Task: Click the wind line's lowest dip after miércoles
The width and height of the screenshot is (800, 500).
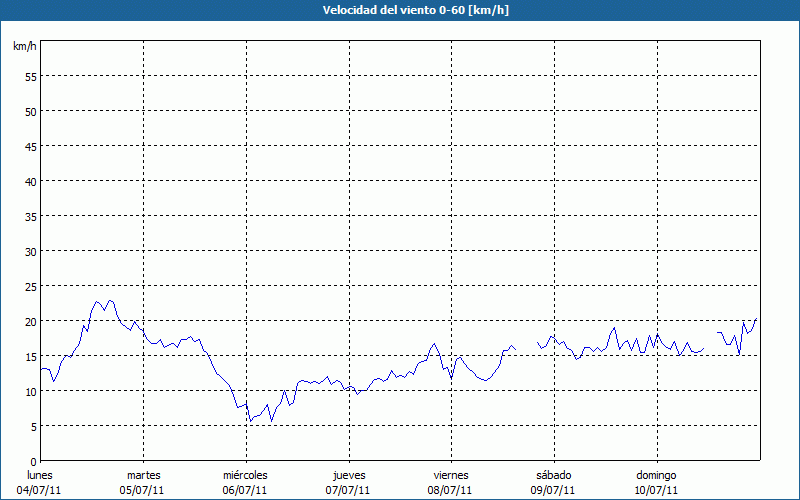Action: 250,421
